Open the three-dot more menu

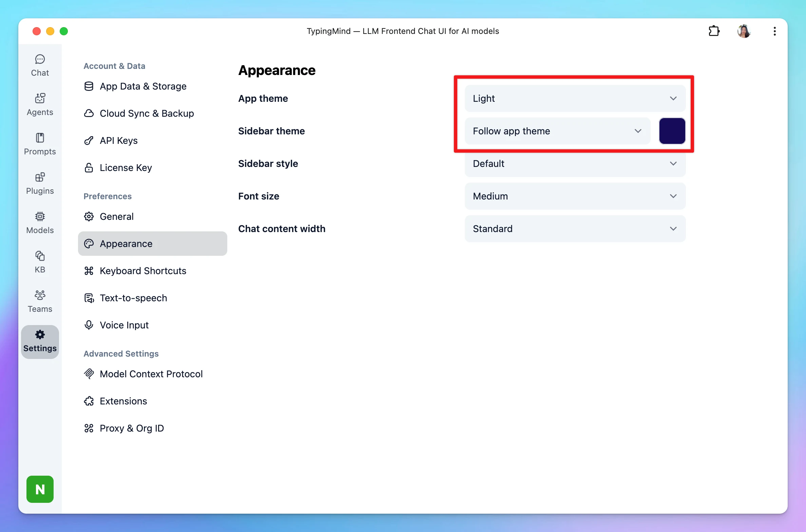tap(774, 31)
